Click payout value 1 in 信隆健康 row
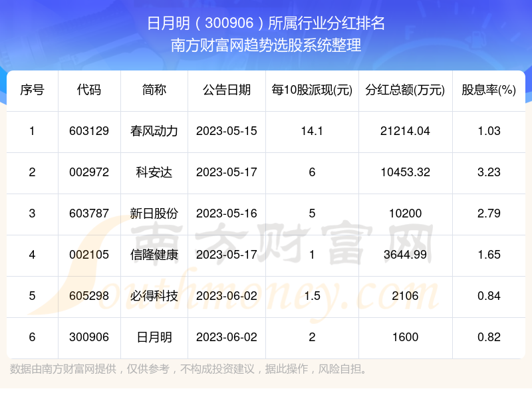 [x=312, y=255]
